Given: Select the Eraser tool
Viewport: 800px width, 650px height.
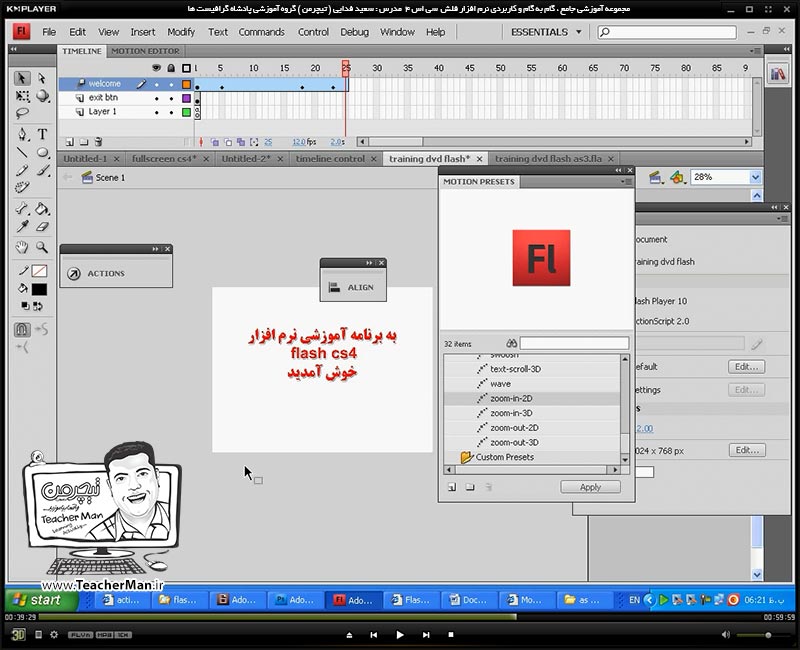Looking at the screenshot, I should coord(43,227).
